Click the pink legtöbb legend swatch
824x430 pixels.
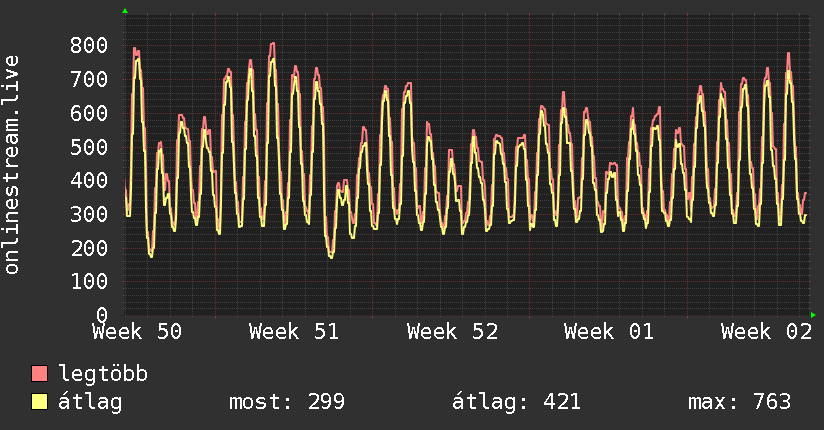(x=39, y=374)
